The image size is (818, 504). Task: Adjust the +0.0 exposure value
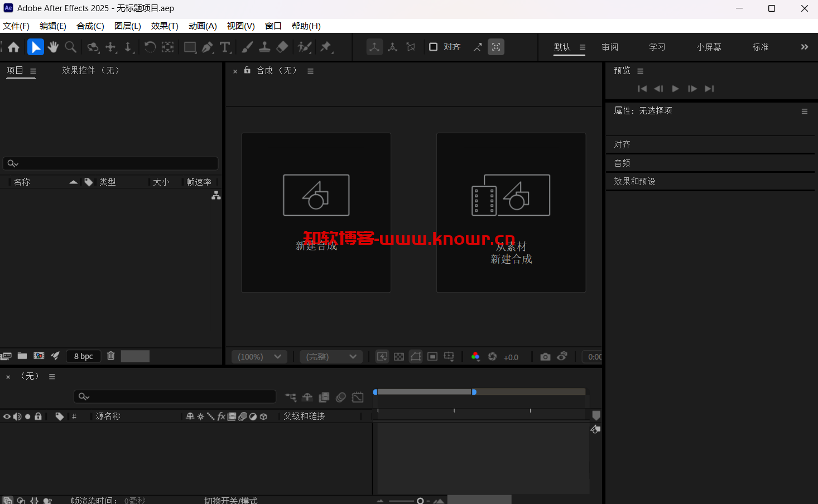pos(511,357)
